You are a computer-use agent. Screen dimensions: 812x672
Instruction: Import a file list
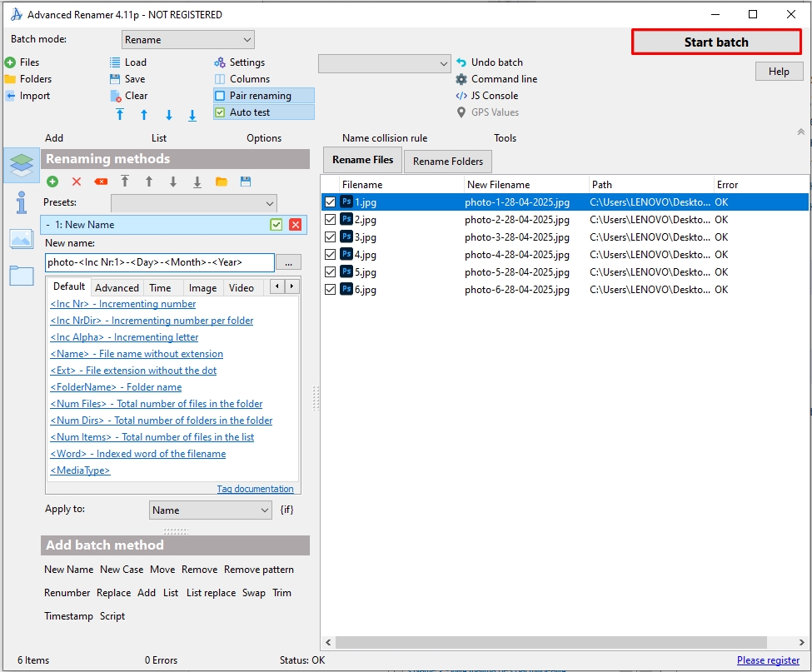(x=28, y=96)
